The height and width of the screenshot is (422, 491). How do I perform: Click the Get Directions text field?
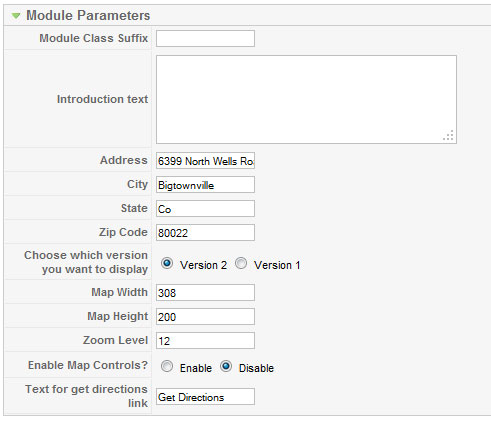pyautogui.click(x=205, y=397)
